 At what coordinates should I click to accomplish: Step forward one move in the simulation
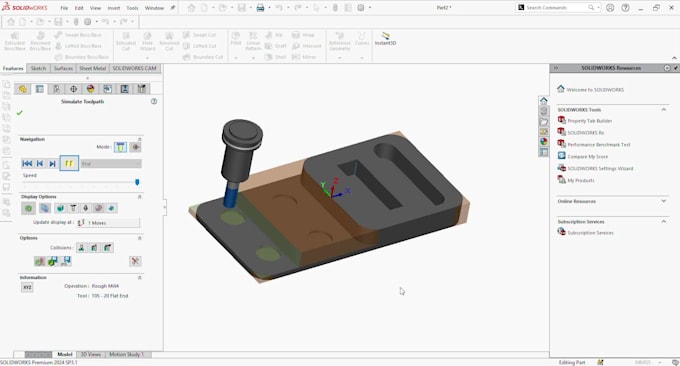click(52, 163)
